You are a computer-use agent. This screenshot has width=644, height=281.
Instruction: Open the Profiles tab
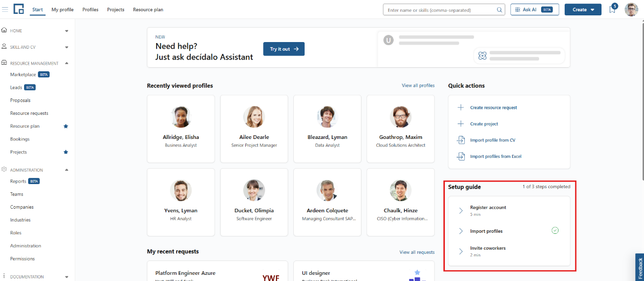(x=90, y=10)
